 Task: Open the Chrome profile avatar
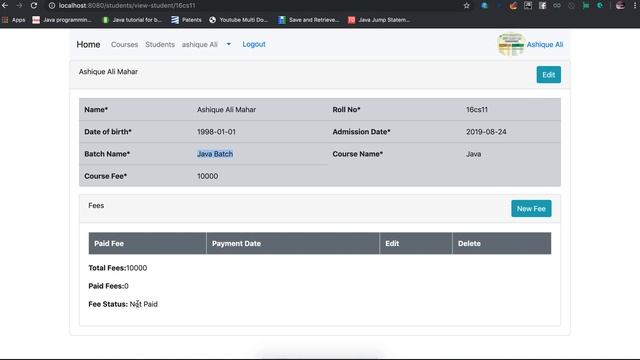tap(620, 6)
